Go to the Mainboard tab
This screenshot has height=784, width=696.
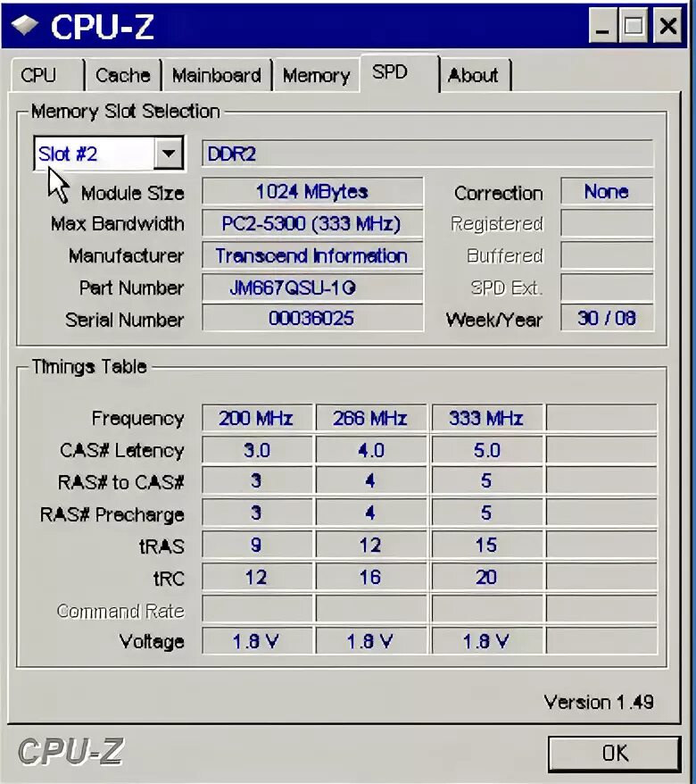pos(216,76)
